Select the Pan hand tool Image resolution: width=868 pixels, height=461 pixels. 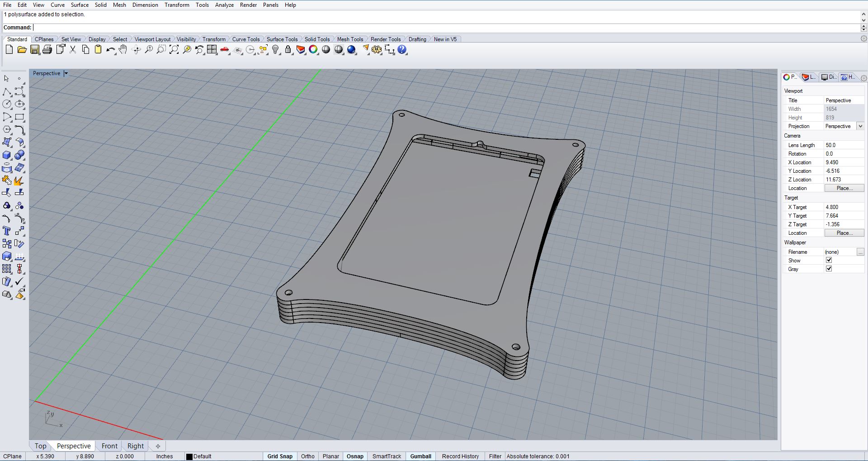click(123, 50)
